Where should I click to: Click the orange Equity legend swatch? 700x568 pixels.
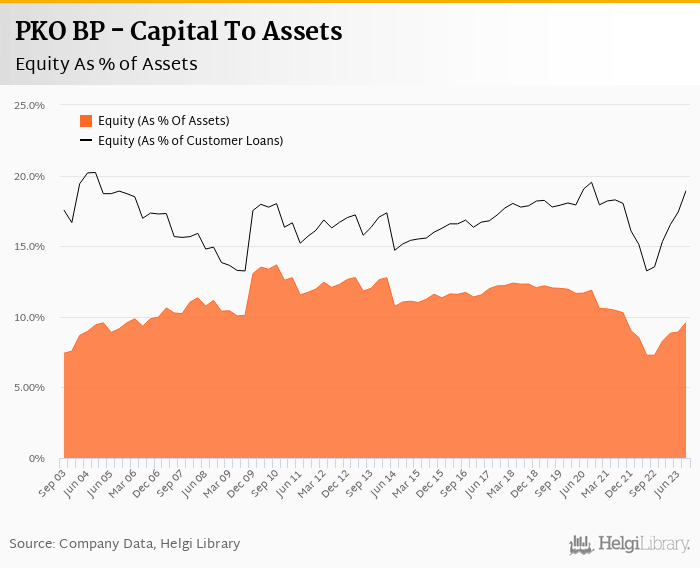(x=86, y=121)
